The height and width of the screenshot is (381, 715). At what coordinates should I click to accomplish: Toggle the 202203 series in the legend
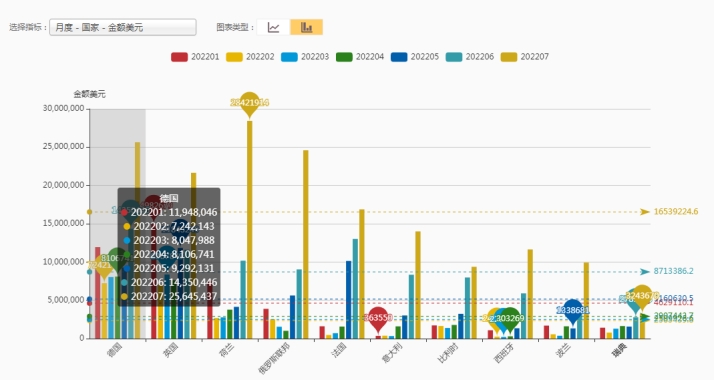[305, 57]
